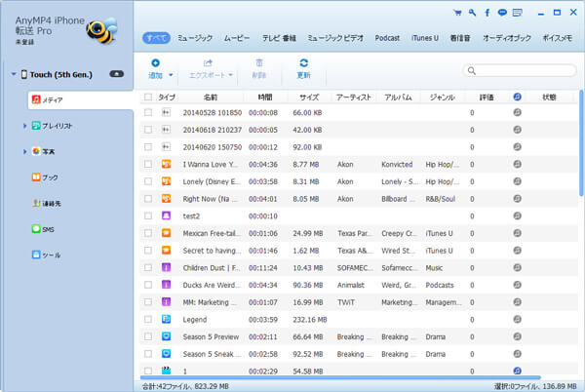Expand the プレイリスト tree node
The width and height of the screenshot is (585, 392).
(x=25, y=126)
